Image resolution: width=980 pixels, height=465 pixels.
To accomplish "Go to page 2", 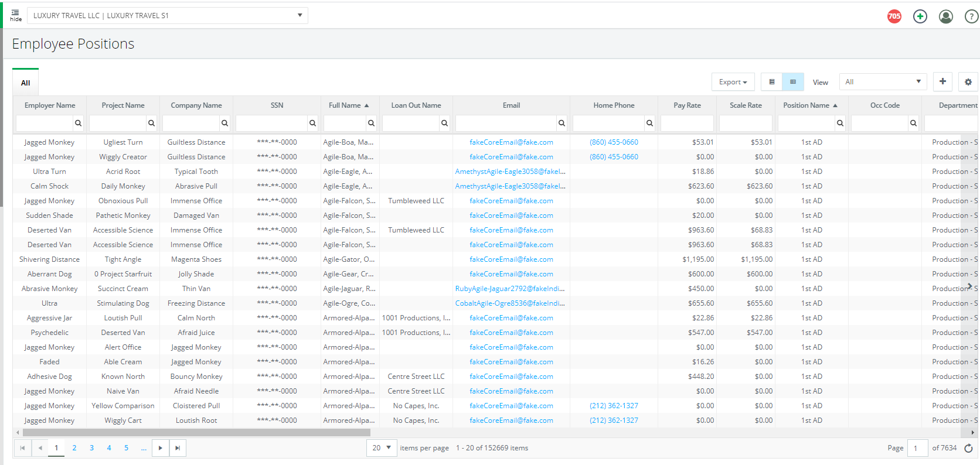I will point(74,448).
